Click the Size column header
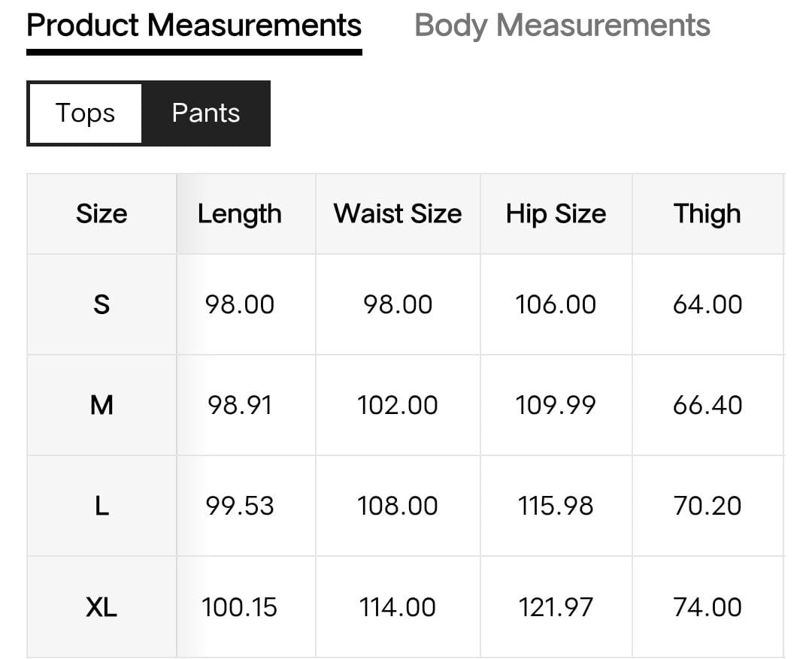The image size is (812, 659). [101, 214]
